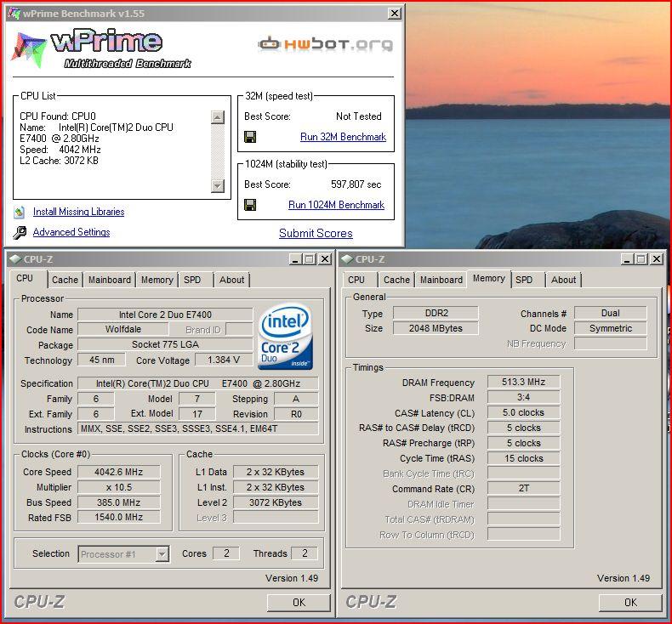Click the save icon for the 1024M score

pos(250,205)
